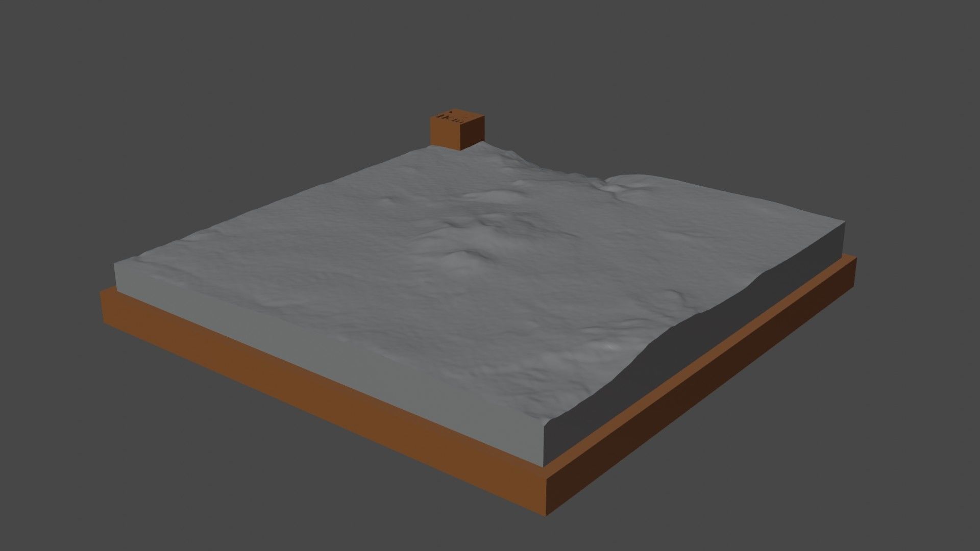Click the nearest bottom corner of brown base
980x551 pixels.
[546, 513]
